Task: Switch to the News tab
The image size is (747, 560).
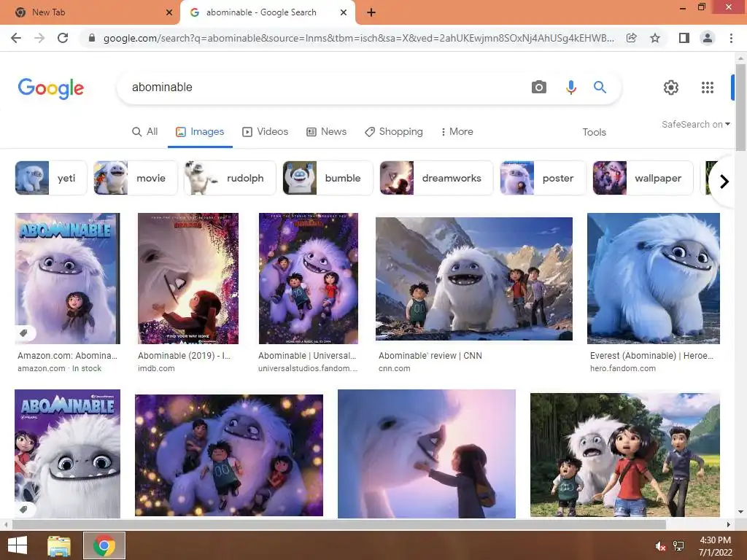Action: coord(326,132)
